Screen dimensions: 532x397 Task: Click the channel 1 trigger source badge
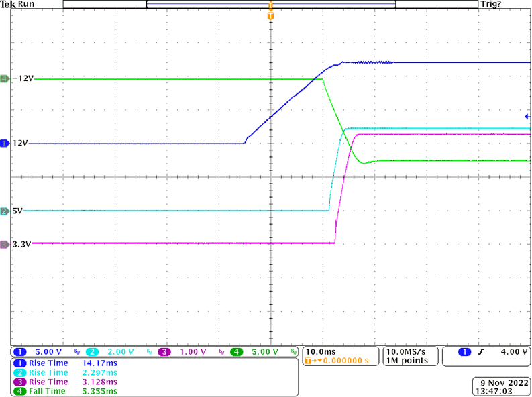463,352
